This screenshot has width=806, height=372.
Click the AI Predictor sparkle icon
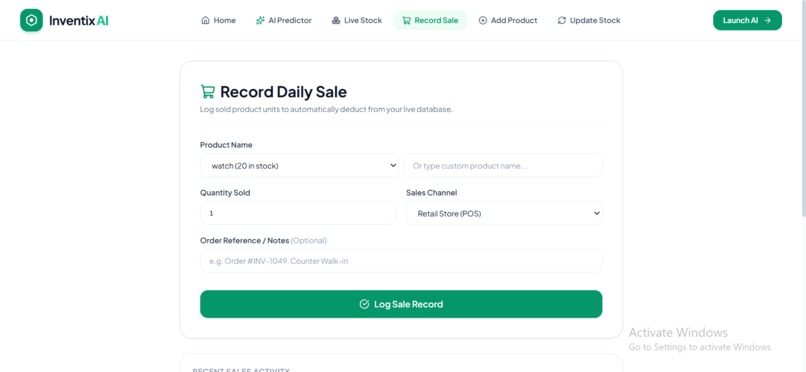click(x=260, y=21)
